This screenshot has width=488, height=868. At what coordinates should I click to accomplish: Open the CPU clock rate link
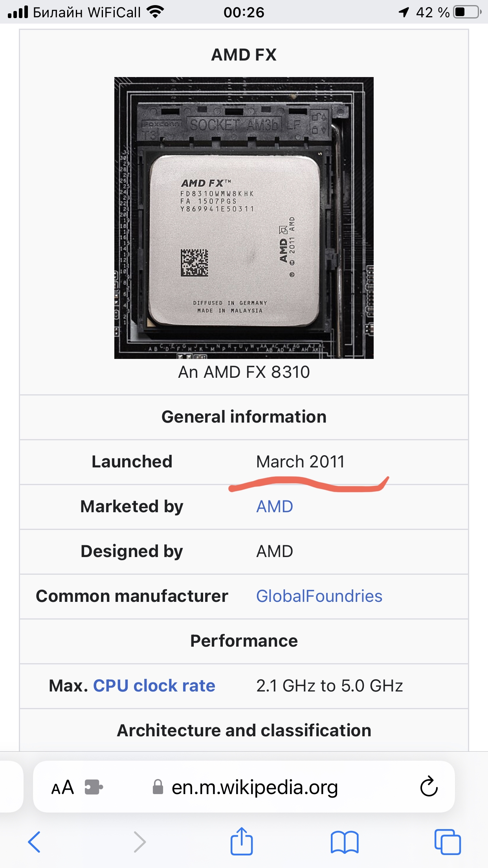click(154, 686)
